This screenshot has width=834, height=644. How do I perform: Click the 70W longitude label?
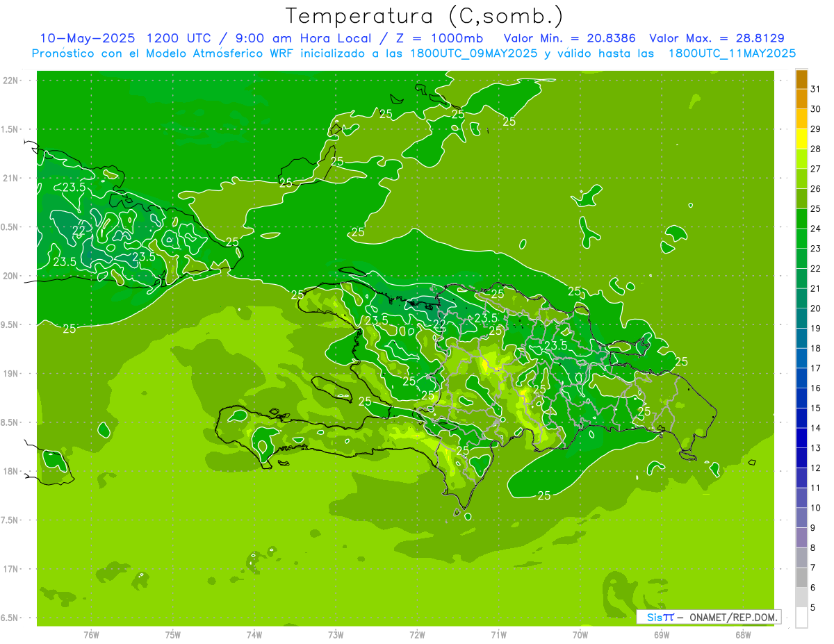tap(580, 635)
